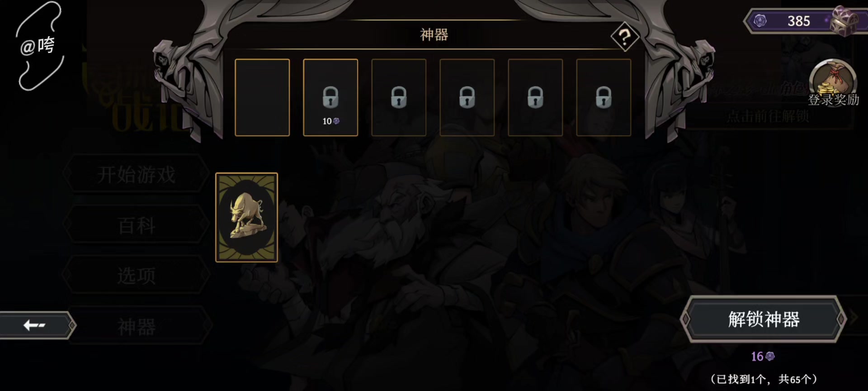868x391 pixels.
Task: Tap the third locked artifact slot
Action: pyautogui.click(x=399, y=97)
